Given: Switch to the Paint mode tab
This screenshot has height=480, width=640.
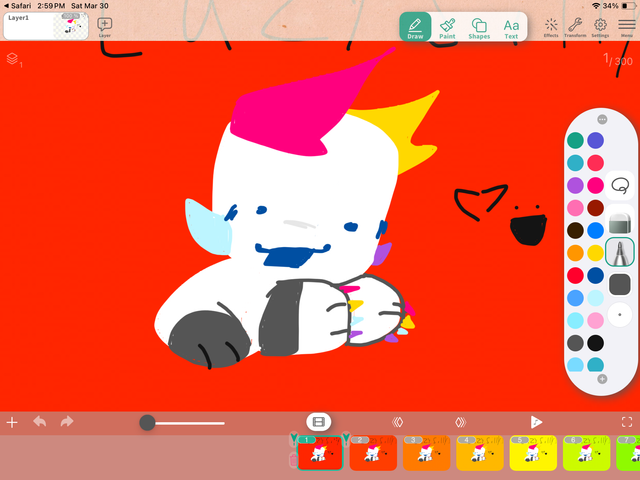Looking at the screenshot, I should (x=447, y=28).
